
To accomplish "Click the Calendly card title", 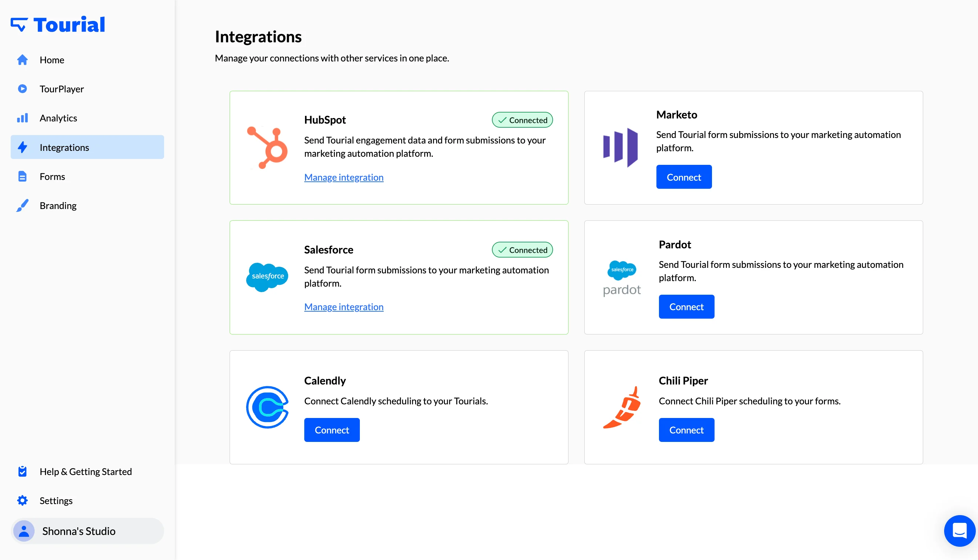I will 325,381.
